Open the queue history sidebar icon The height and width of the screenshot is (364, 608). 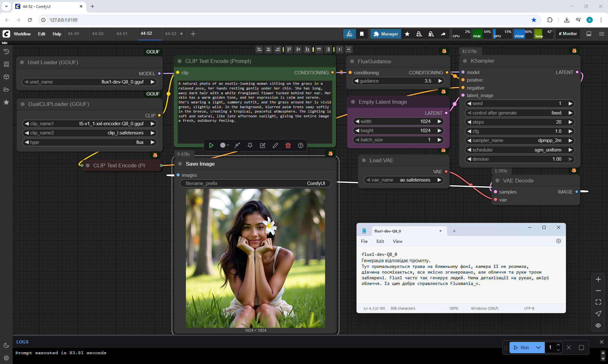[6, 52]
